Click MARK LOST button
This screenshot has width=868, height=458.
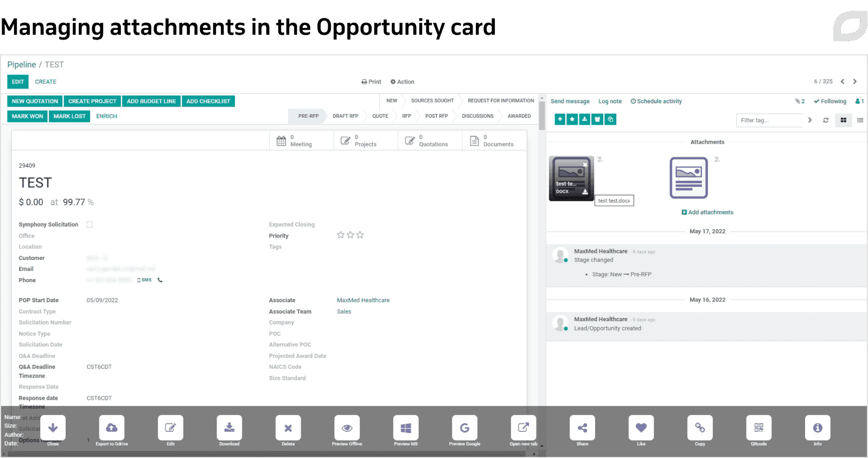[69, 116]
